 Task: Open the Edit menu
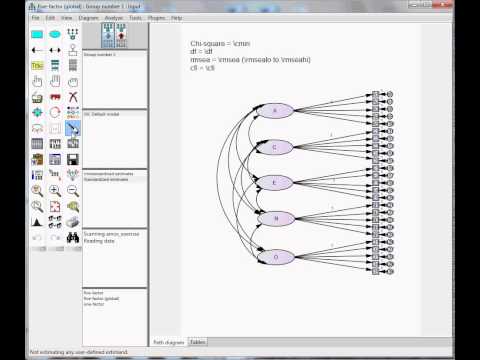point(50,18)
